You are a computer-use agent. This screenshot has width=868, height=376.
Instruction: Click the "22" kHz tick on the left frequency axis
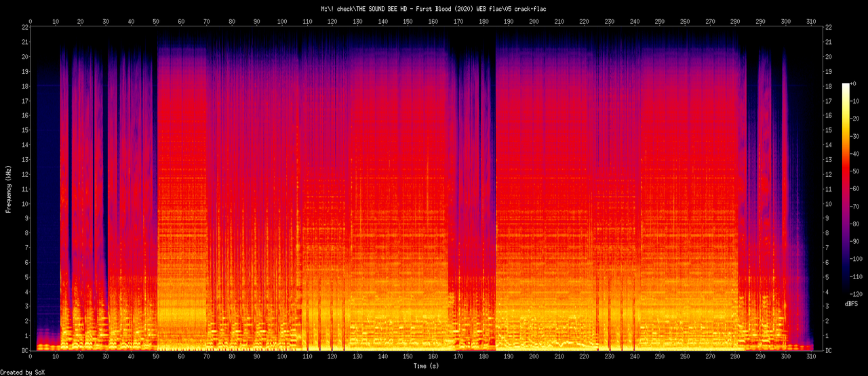[24, 27]
